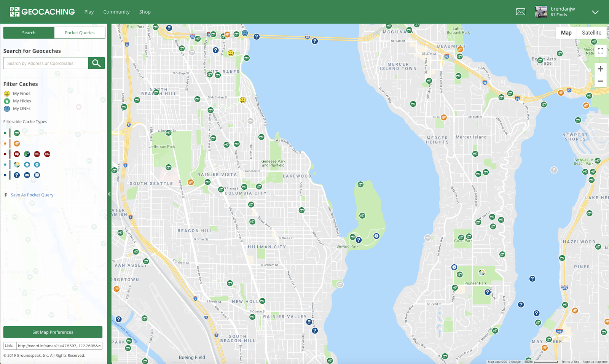Toggle dark blue mystery group bullet
The height and width of the screenshot is (364, 609).
pos(5,175)
